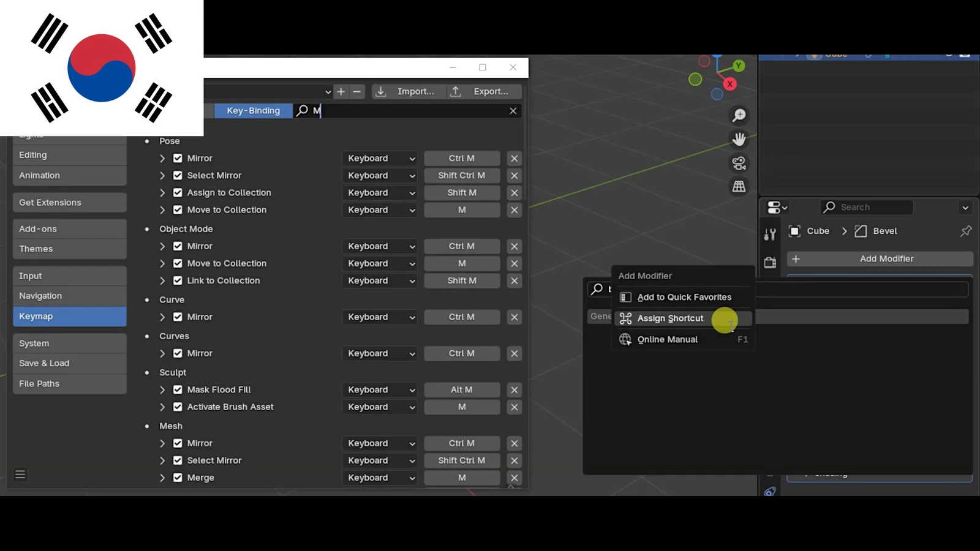This screenshot has width=980, height=551.
Task: Clear the keymap search field
Action: [x=513, y=111]
